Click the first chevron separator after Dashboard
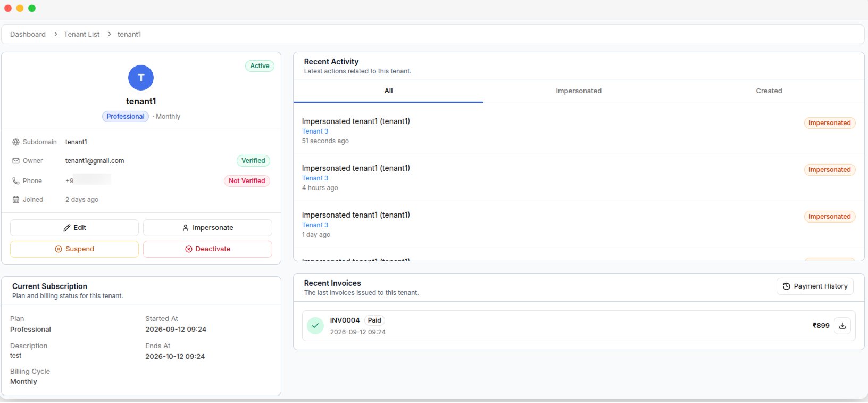Viewport: 868px width, 403px height. 55,34
